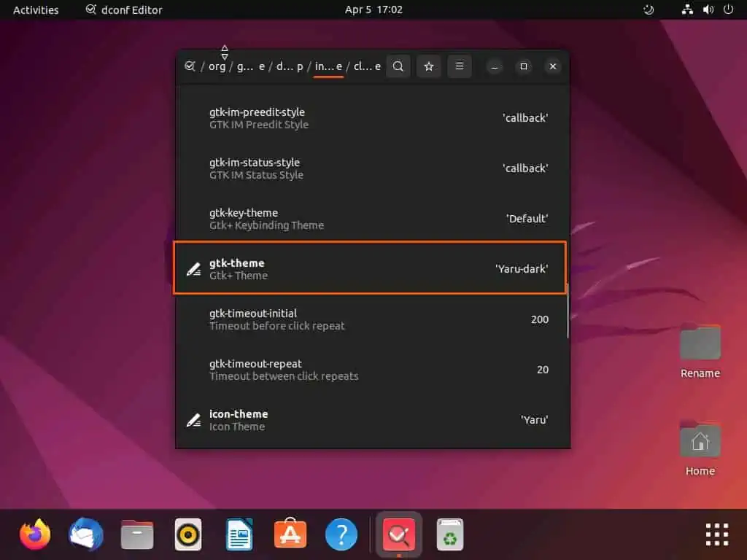This screenshot has width=747, height=560.
Task: Open the search in dconf Editor
Action: tap(398, 66)
